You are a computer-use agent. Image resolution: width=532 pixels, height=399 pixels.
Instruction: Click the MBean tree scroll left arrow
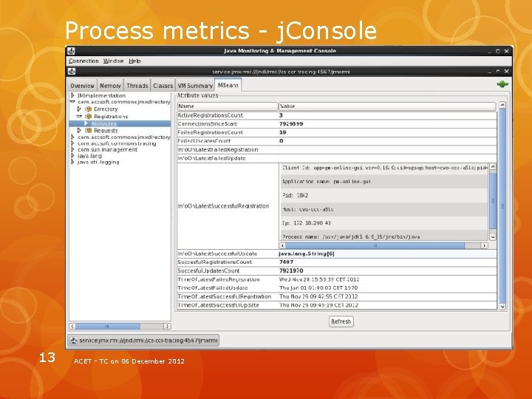click(72, 326)
